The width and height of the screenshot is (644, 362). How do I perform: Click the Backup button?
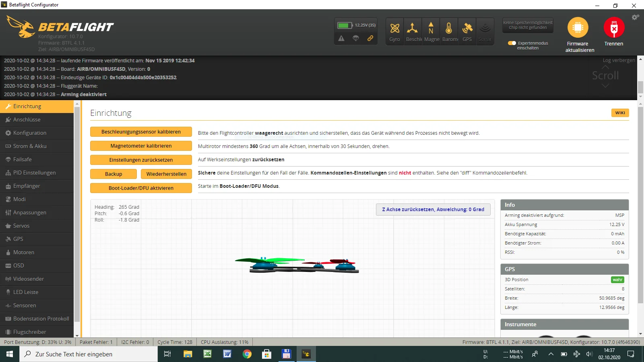(x=114, y=174)
